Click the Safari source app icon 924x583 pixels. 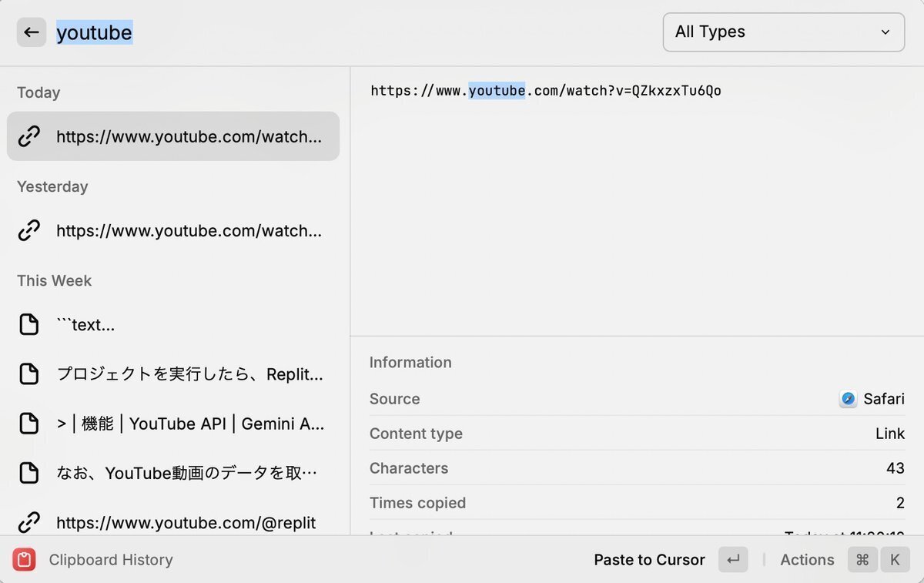click(x=848, y=399)
